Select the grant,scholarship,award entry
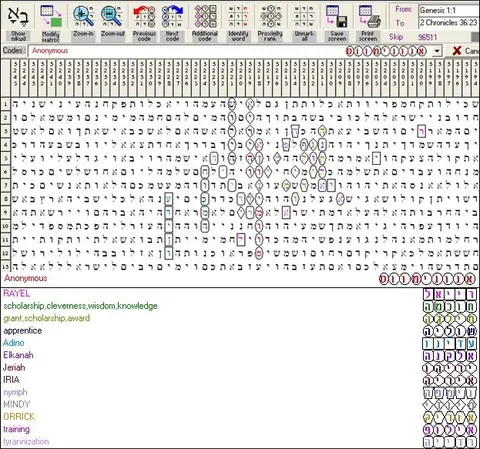The width and height of the screenshot is (480, 449). click(x=47, y=318)
